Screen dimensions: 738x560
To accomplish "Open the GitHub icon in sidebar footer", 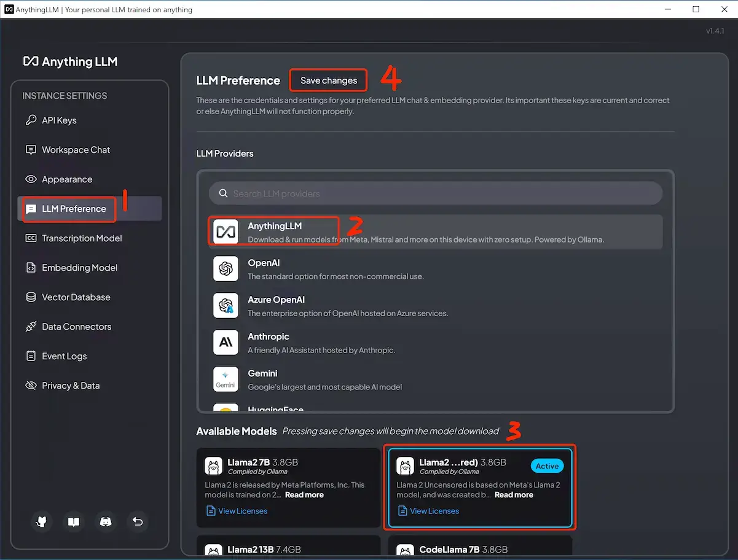I will pyautogui.click(x=42, y=521).
